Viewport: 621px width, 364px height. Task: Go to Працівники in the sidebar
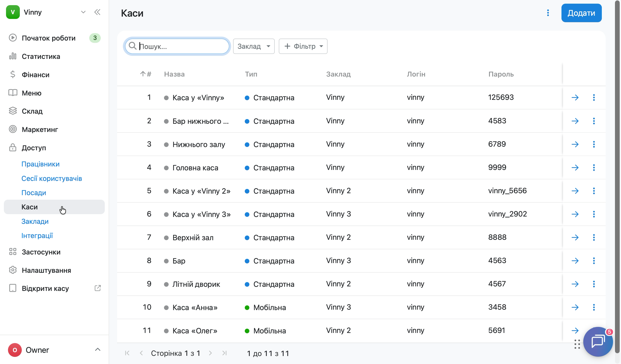coord(40,164)
